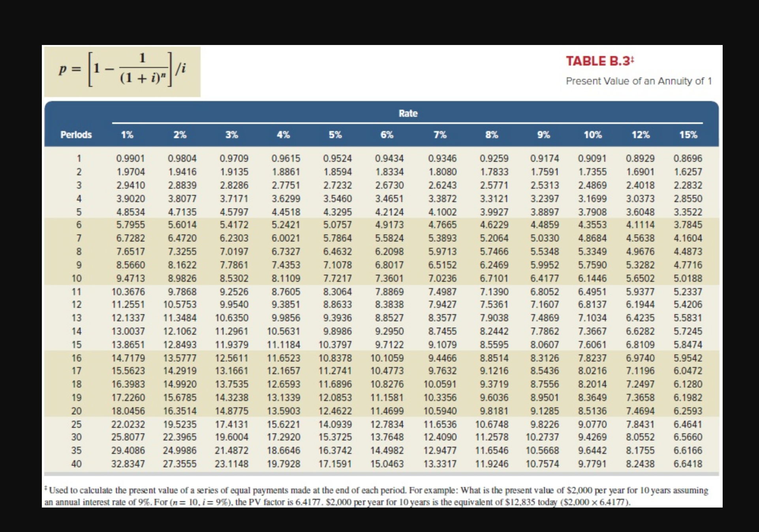Select the 9% rate column header
Image resolution: width=759 pixels, height=532 pixels.
pos(544,135)
